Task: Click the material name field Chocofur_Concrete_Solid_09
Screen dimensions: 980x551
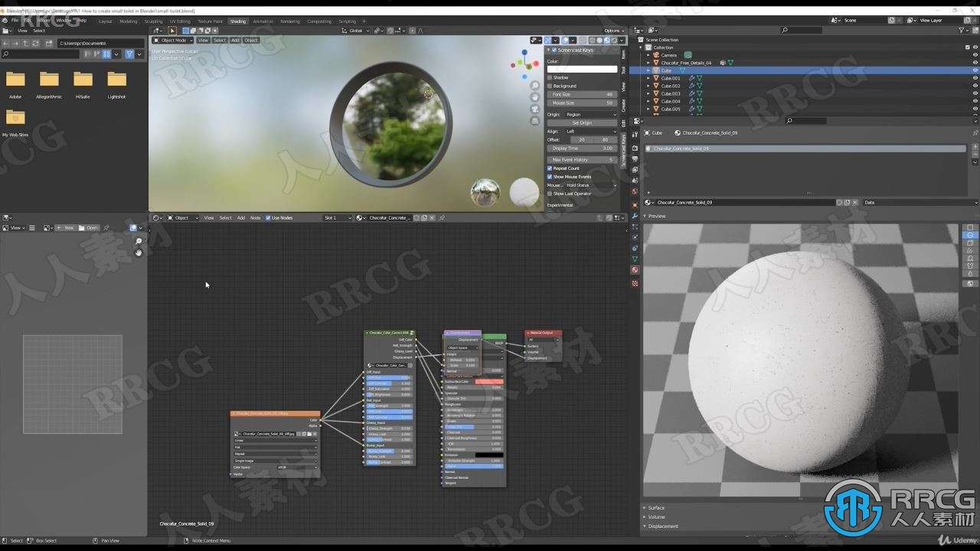Action: click(x=745, y=202)
